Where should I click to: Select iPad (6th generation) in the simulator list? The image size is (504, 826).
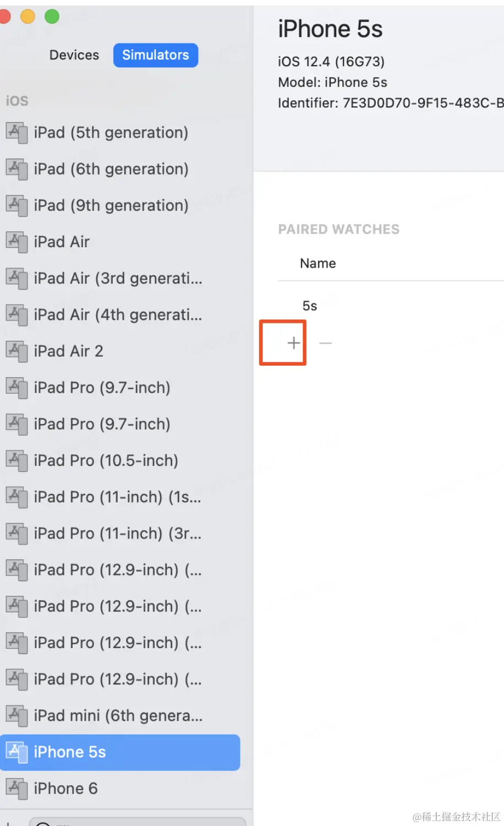(x=121, y=169)
